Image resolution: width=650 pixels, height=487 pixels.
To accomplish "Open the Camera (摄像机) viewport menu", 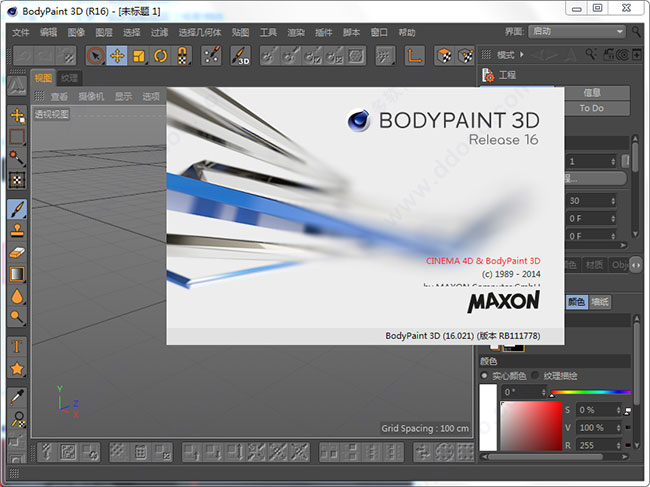I will (x=91, y=97).
